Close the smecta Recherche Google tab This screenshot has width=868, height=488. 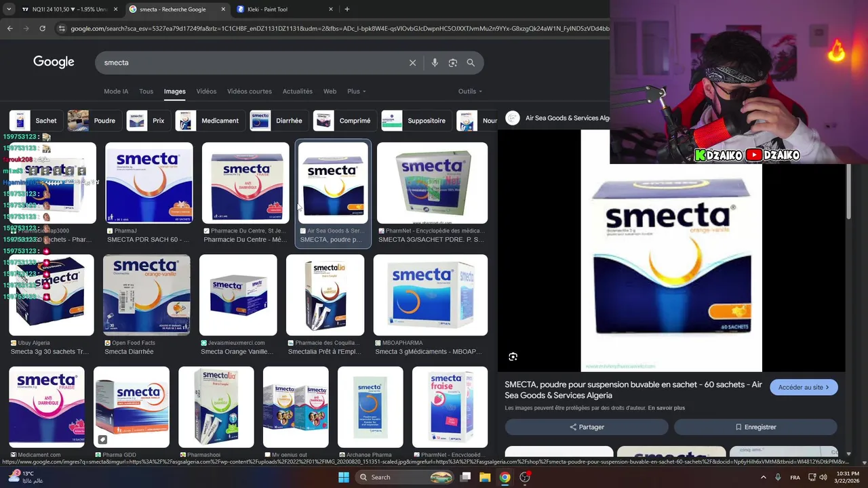pos(223,9)
